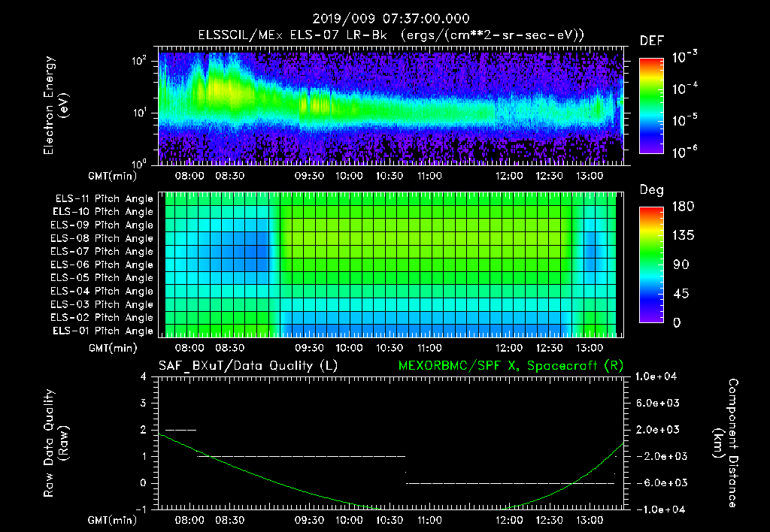Click the 11:00 tick under the data quality plot

click(x=429, y=520)
